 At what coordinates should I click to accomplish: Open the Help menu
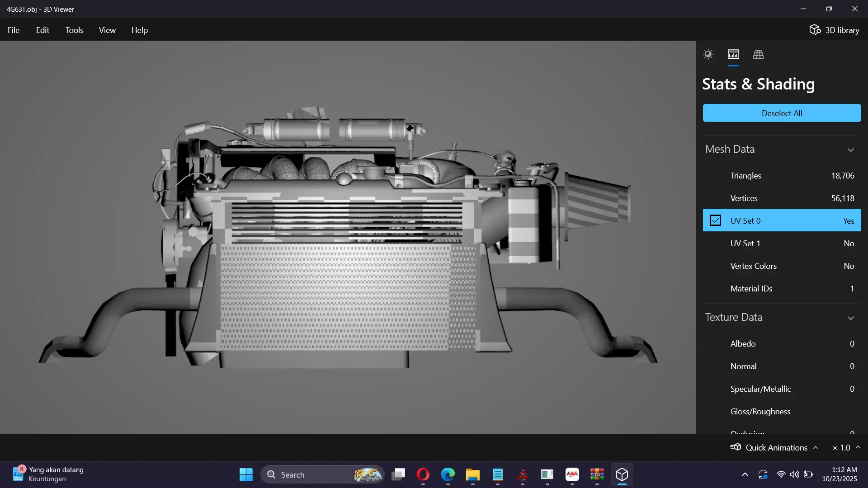pos(140,30)
